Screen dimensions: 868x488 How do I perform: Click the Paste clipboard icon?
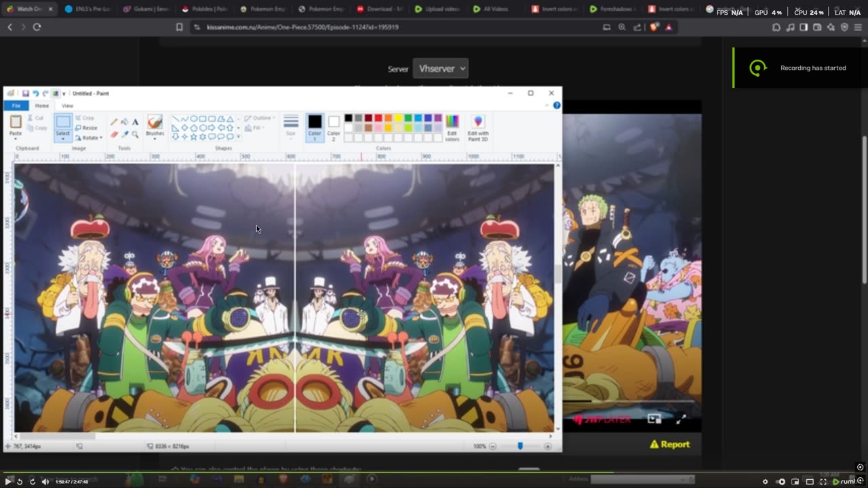click(x=15, y=122)
